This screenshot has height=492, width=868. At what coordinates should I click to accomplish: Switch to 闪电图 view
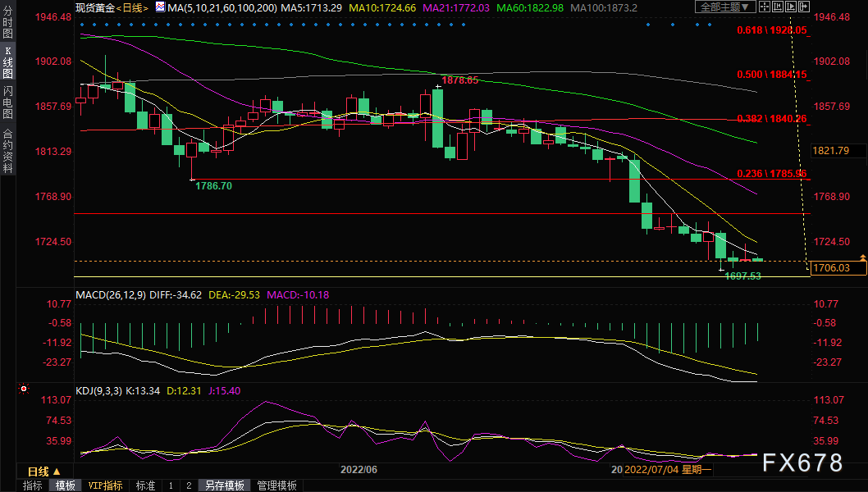click(7, 102)
